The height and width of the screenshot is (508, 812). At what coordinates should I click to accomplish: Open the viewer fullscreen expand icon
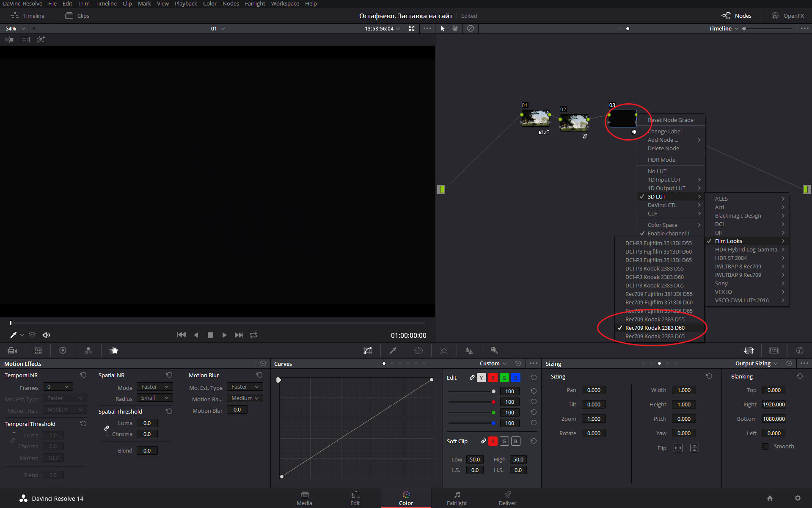click(412, 28)
